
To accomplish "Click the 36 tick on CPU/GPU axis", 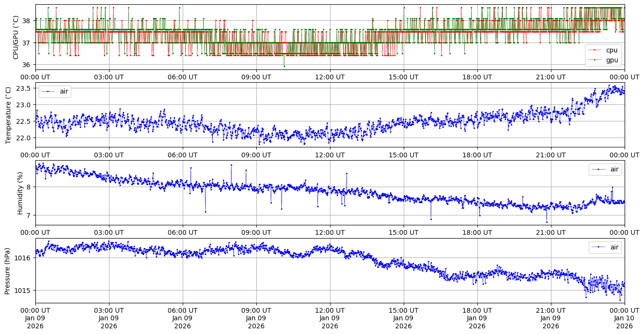I will tap(27, 65).
